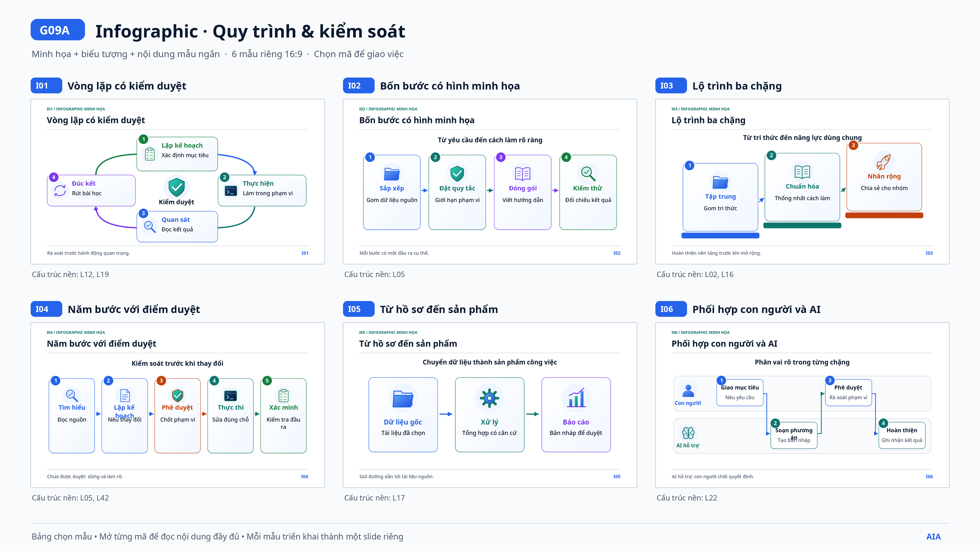The image size is (980, 551).
Task: Click the Soạn phương án step box
Action: point(794,435)
